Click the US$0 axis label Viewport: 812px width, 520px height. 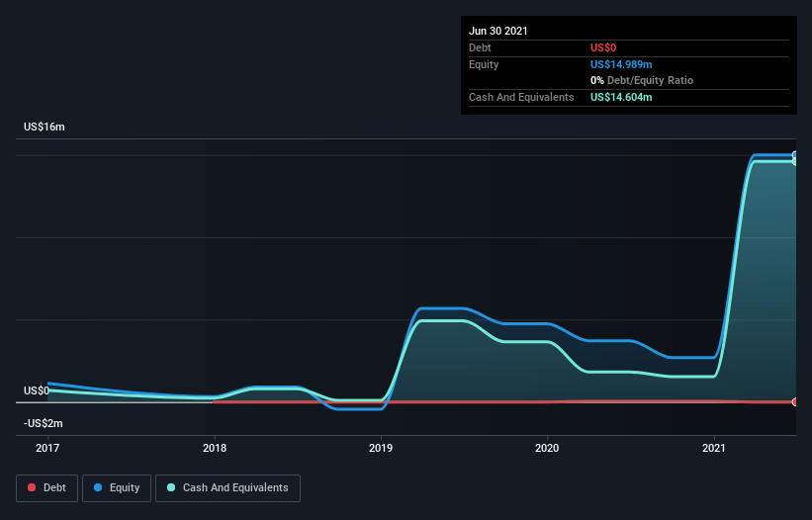37,390
